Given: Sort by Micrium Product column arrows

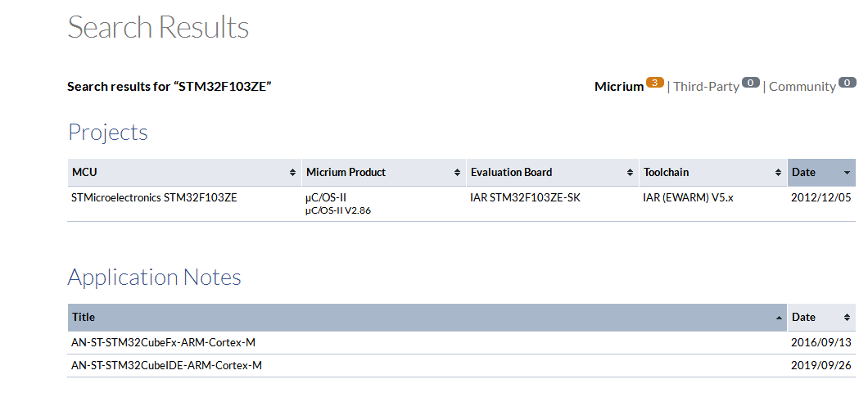Looking at the screenshot, I should (x=457, y=173).
